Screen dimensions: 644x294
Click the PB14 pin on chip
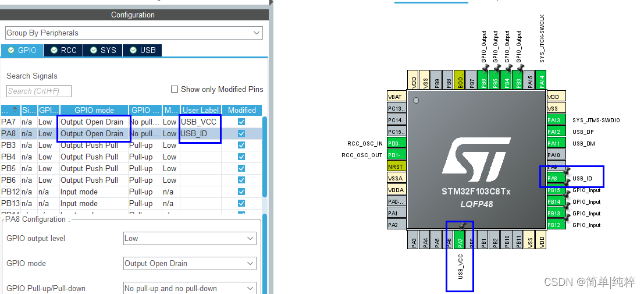click(556, 201)
